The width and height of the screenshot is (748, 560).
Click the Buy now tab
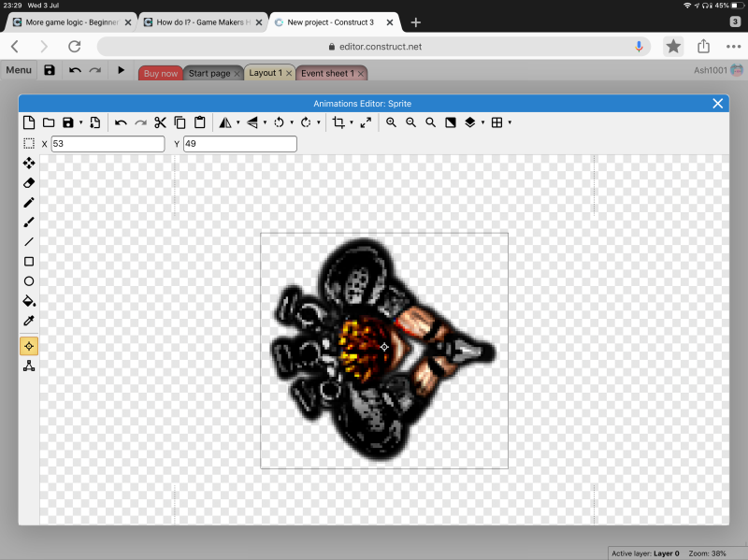[161, 73]
